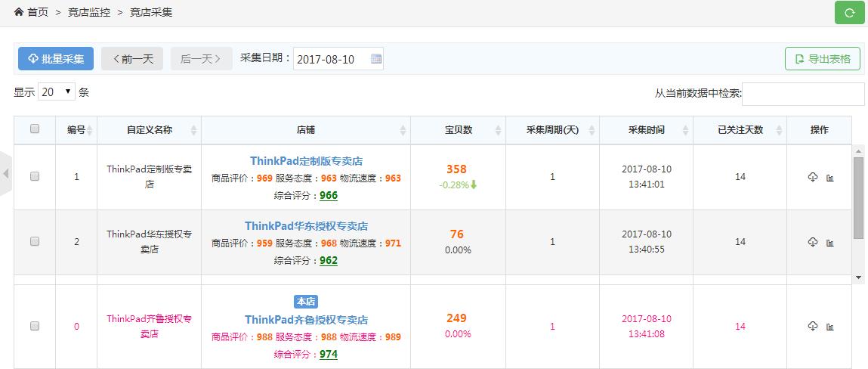Image resolution: width=868 pixels, height=369 pixels.
Task: Check the box for row 1
Action: pyautogui.click(x=34, y=176)
